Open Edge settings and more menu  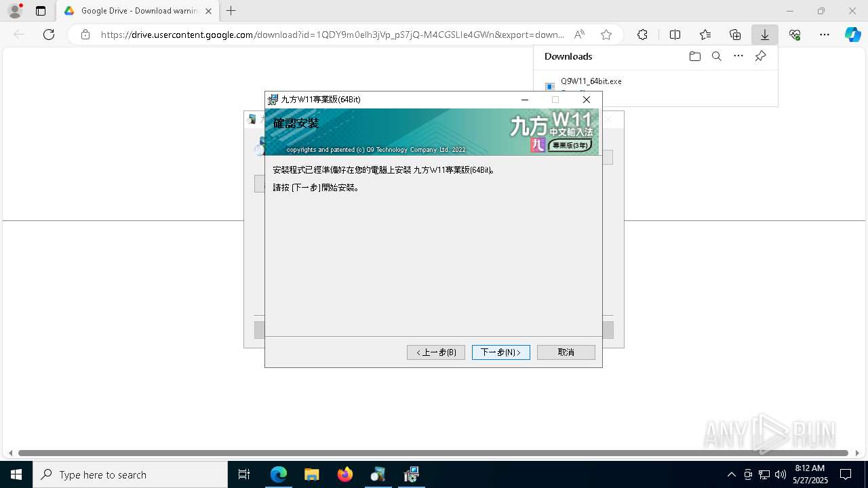825,35
